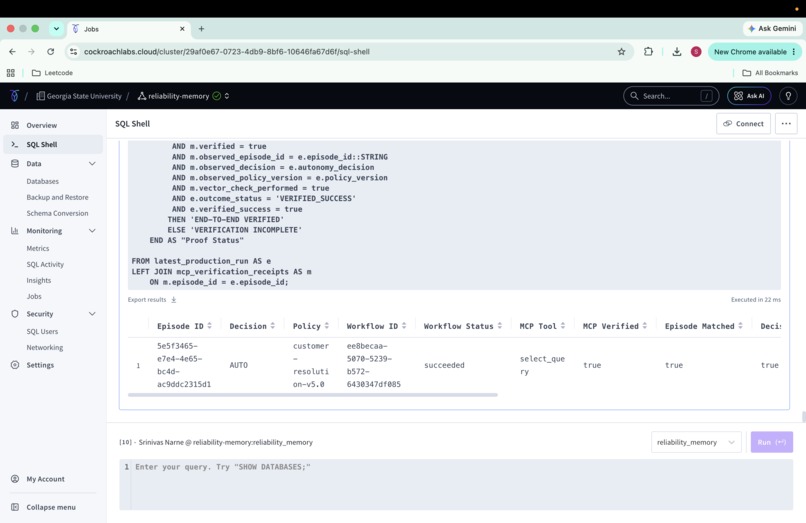Open SQL Users page
The height and width of the screenshot is (523, 806).
[x=42, y=332]
